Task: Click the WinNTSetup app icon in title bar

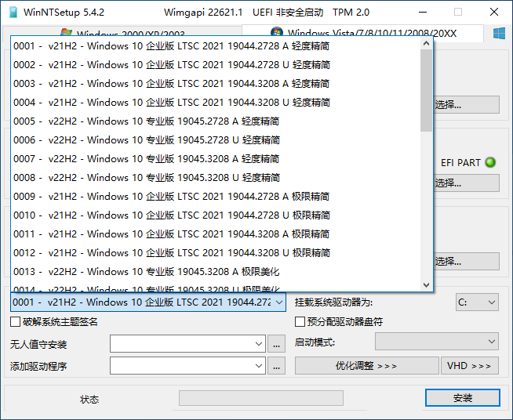Action: pos(13,12)
